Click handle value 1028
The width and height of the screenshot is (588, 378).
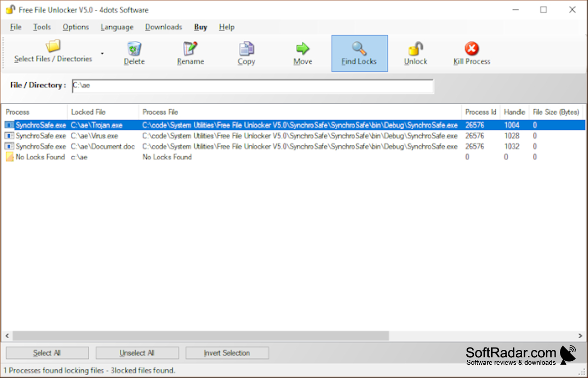(x=511, y=136)
